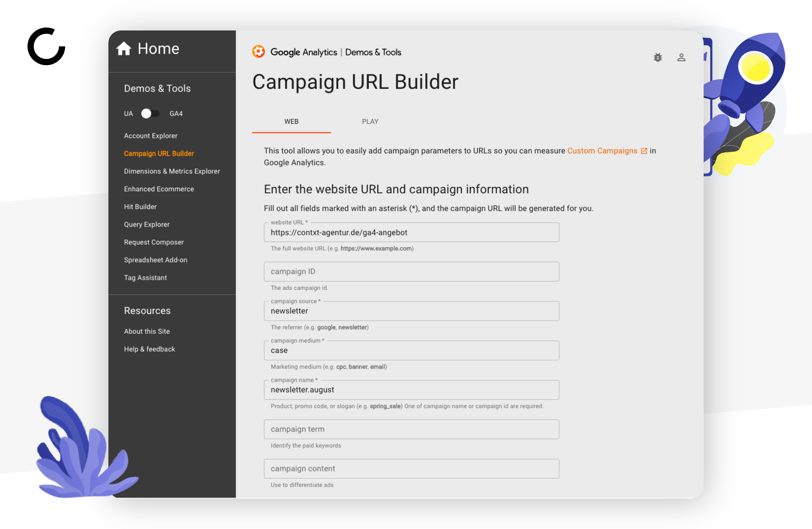Focus the website URL field

tap(411, 232)
